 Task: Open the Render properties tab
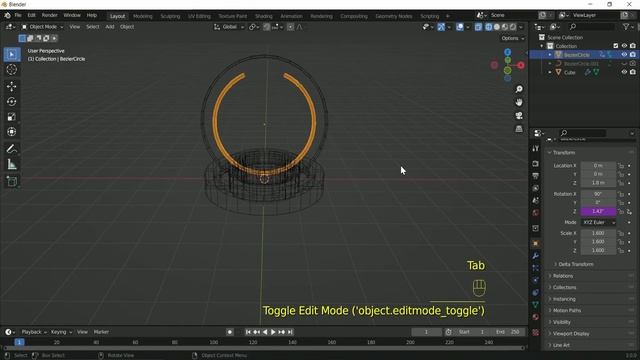[x=536, y=164]
